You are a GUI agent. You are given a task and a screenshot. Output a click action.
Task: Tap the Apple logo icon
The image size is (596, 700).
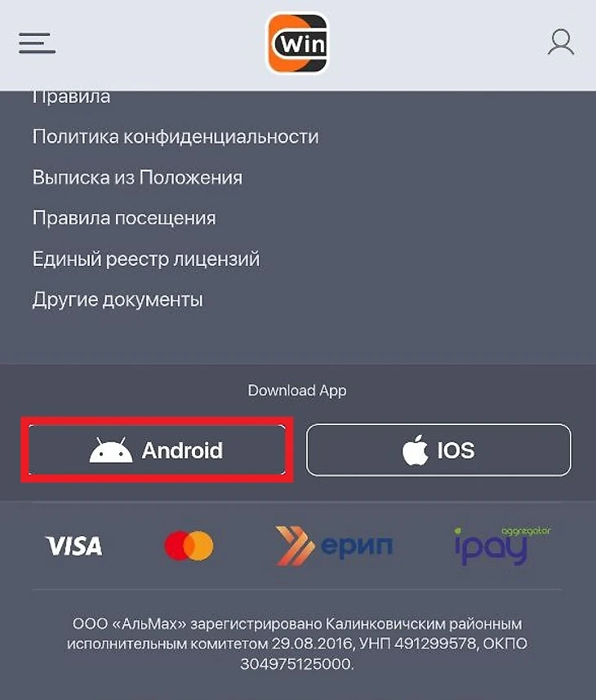[415, 450]
